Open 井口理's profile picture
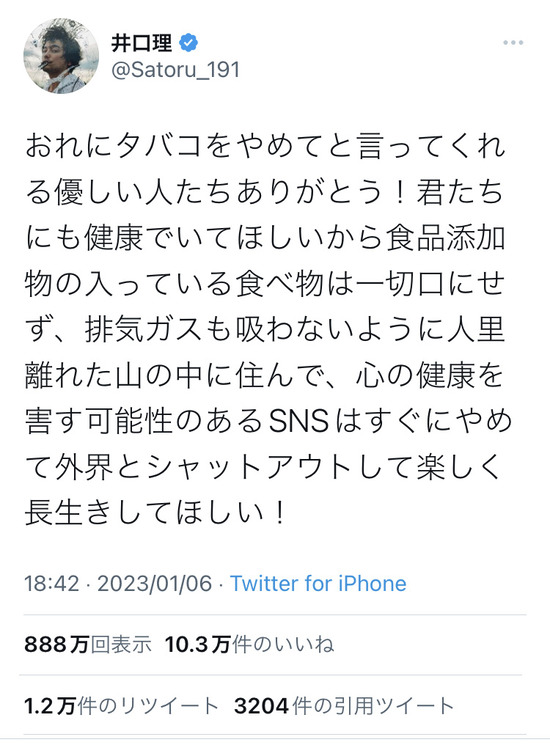Image resolution: width=550 pixels, height=745 pixels. [61, 56]
